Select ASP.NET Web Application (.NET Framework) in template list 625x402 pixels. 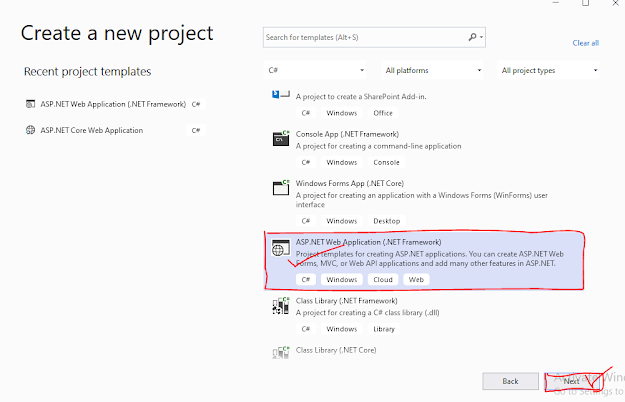pyautogui.click(x=424, y=260)
